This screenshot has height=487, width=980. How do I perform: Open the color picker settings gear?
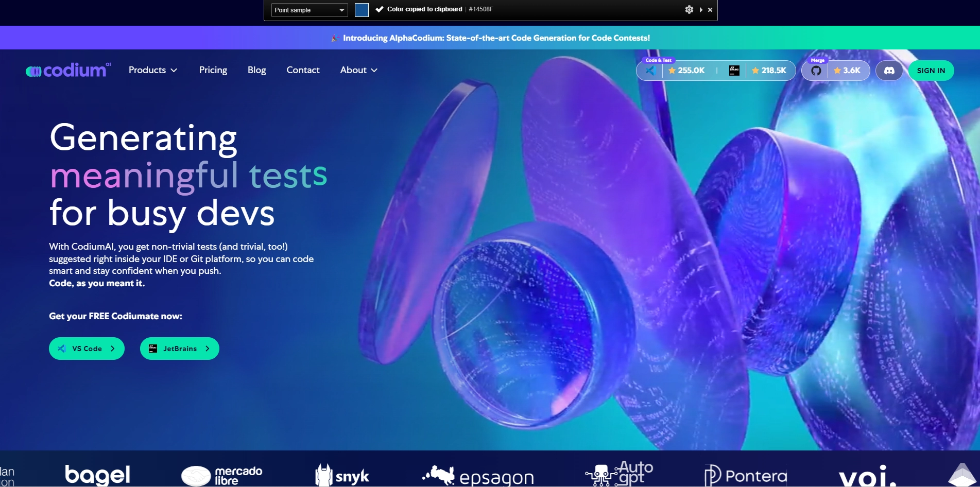(689, 9)
